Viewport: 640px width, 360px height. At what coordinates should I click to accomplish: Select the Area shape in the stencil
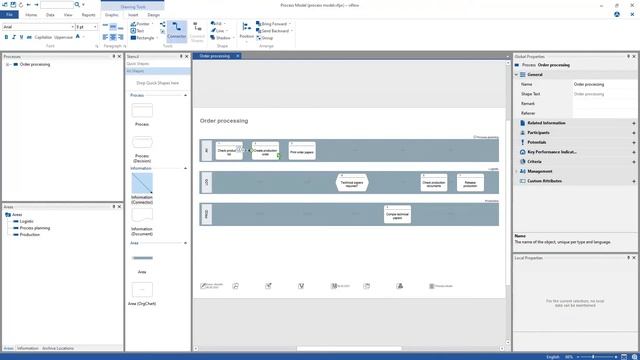click(x=142, y=258)
